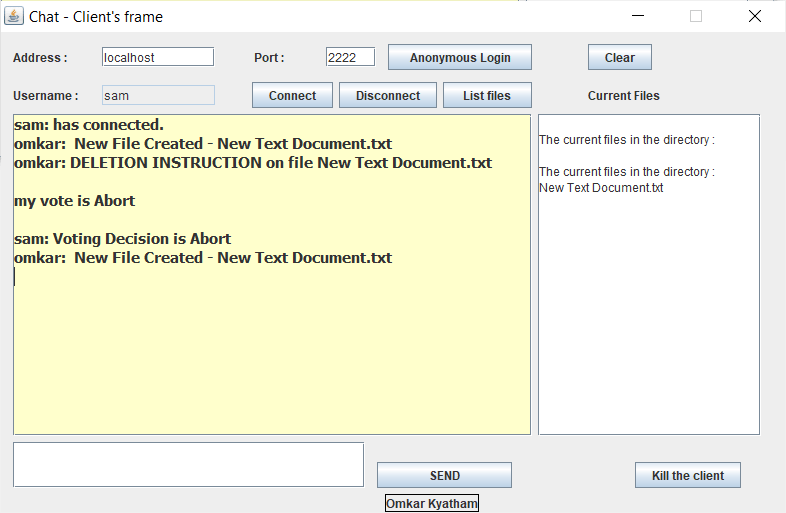The width and height of the screenshot is (786, 513).
Task: Focus the Address field showing localhost
Action: (158, 57)
